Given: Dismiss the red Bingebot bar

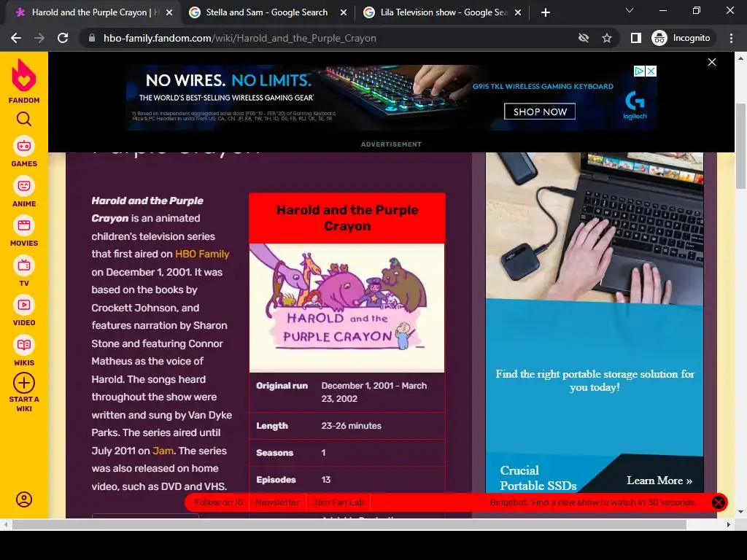Looking at the screenshot, I should [x=719, y=502].
